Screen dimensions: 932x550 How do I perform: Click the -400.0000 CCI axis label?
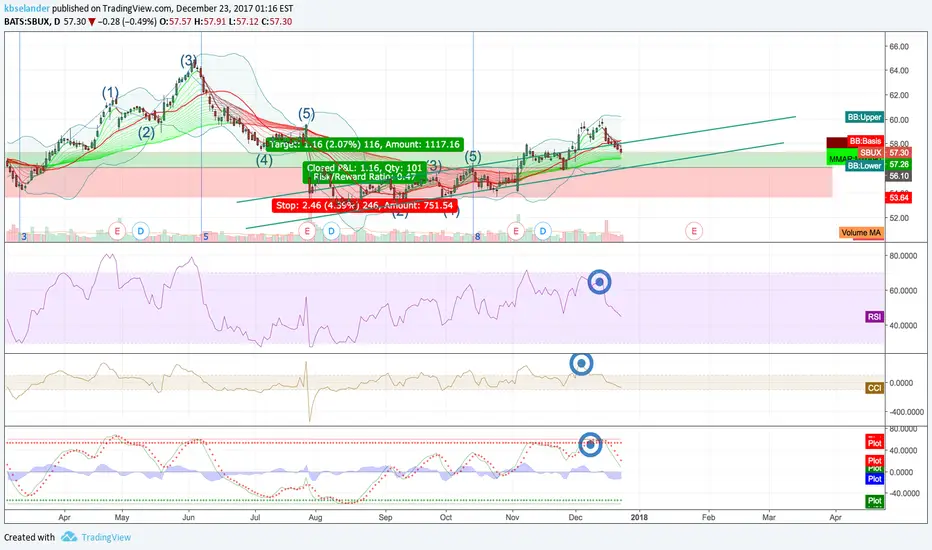click(x=905, y=411)
